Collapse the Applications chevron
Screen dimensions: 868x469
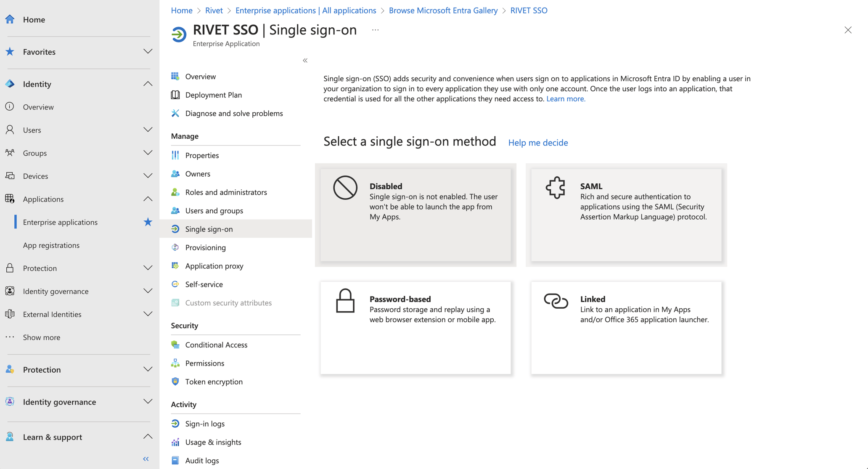click(x=148, y=199)
